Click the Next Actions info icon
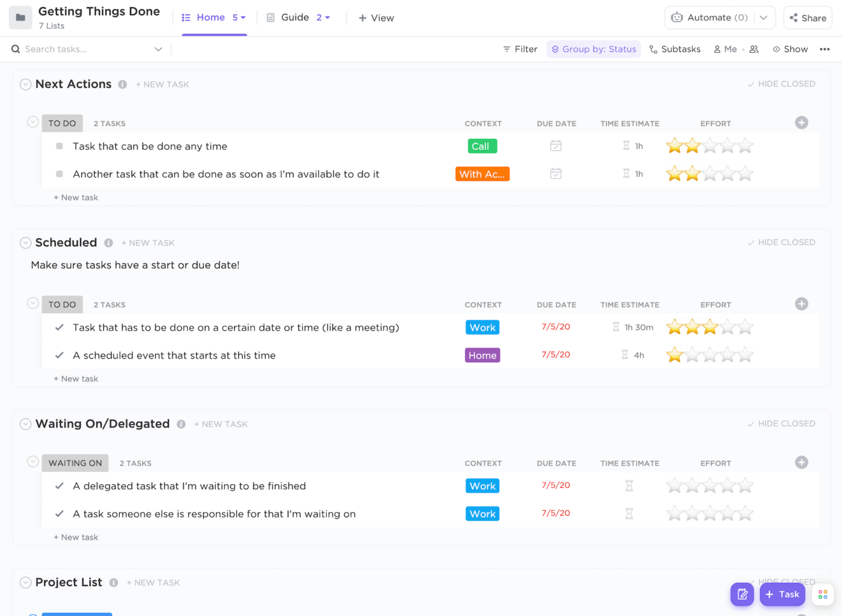The width and height of the screenshot is (842, 616). click(122, 84)
